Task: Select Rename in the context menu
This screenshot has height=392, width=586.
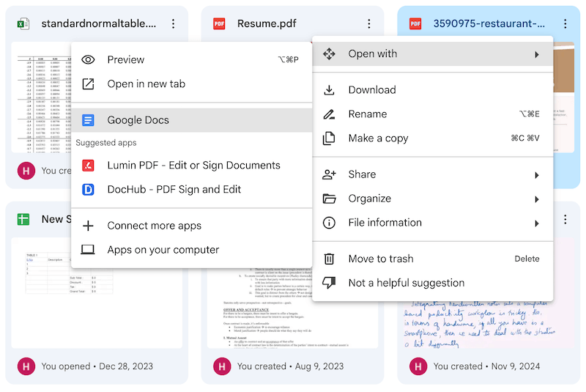Action: [x=433, y=114]
